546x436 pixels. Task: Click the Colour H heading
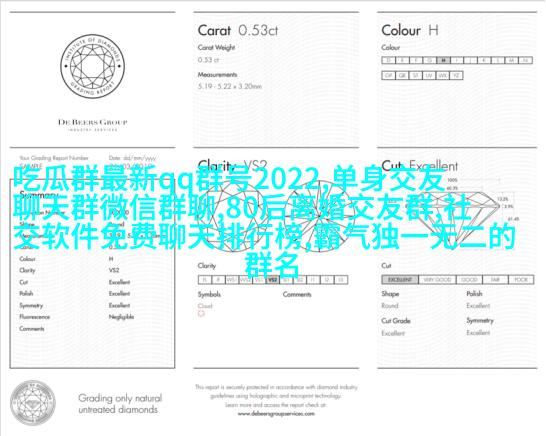coord(410,31)
